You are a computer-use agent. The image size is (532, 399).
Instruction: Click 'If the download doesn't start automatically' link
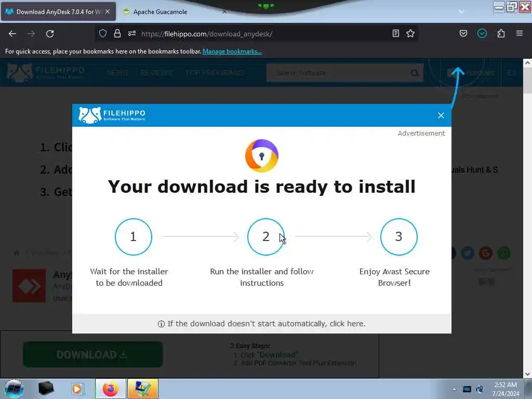coord(267,324)
